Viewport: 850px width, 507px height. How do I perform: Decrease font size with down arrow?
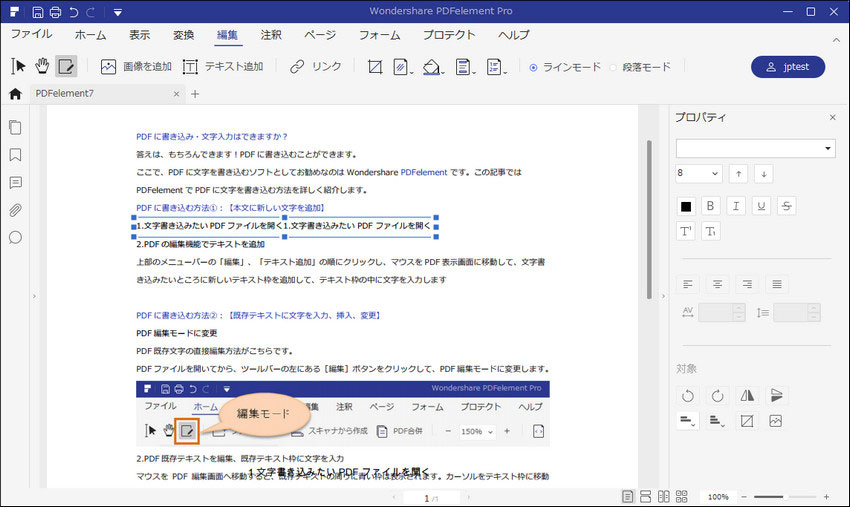(764, 174)
